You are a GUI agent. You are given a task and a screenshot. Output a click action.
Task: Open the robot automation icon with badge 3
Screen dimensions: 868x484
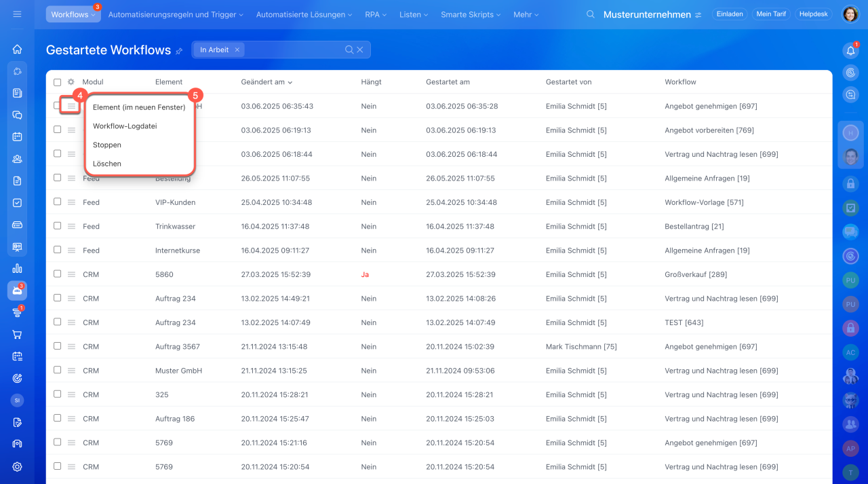pyautogui.click(x=17, y=291)
